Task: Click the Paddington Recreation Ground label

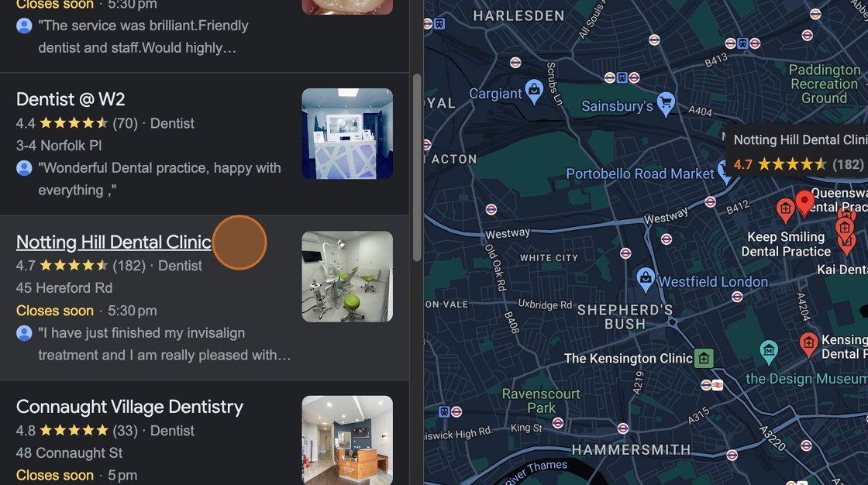Action: 825,84
